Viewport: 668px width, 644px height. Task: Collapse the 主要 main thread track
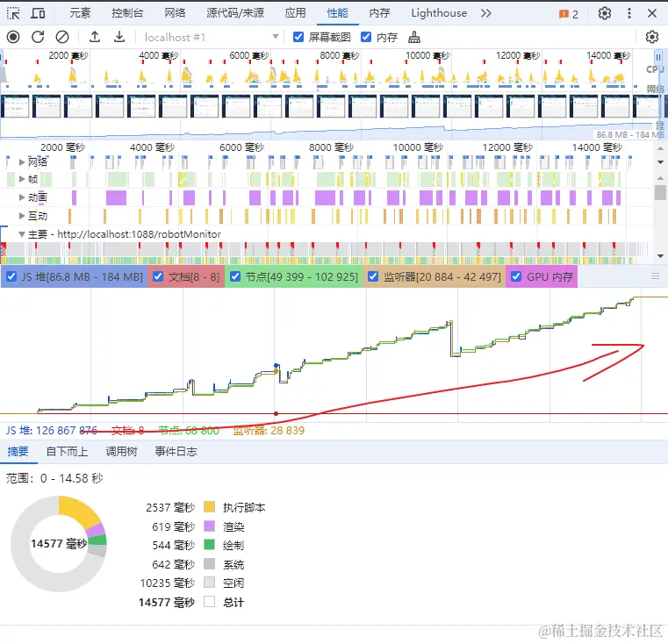click(22, 234)
